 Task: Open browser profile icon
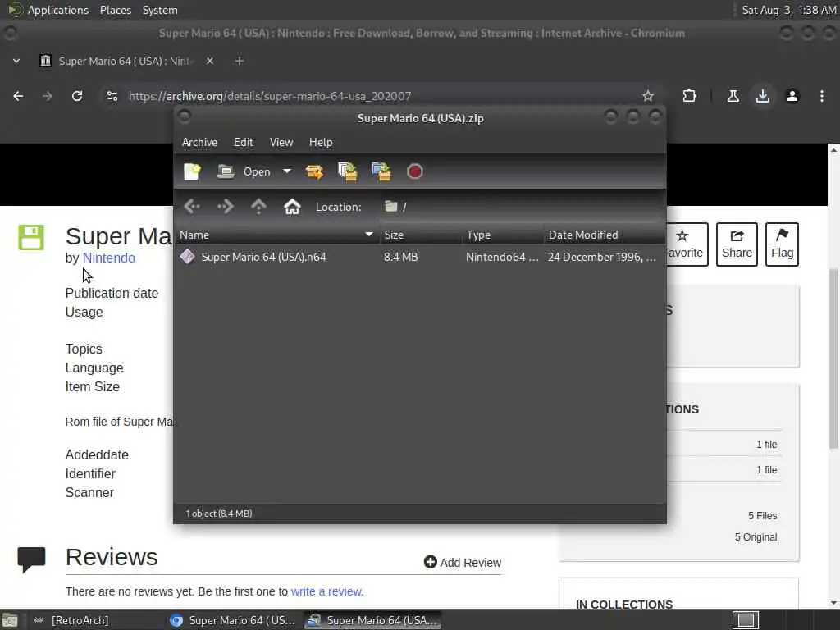click(x=792, y=96)
